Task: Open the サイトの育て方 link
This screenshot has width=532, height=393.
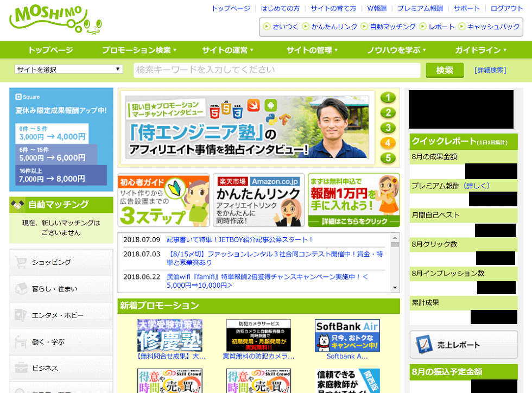Action: click(333, 9)
